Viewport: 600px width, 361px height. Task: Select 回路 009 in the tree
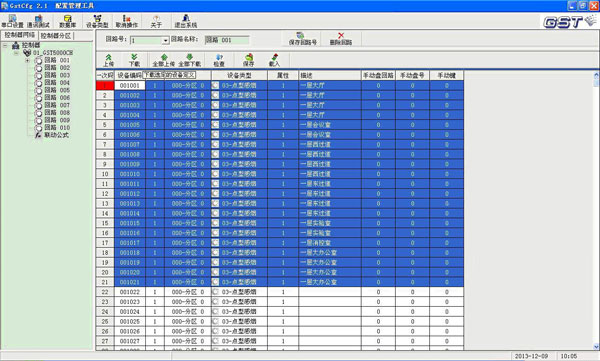[x=57, y=120]
